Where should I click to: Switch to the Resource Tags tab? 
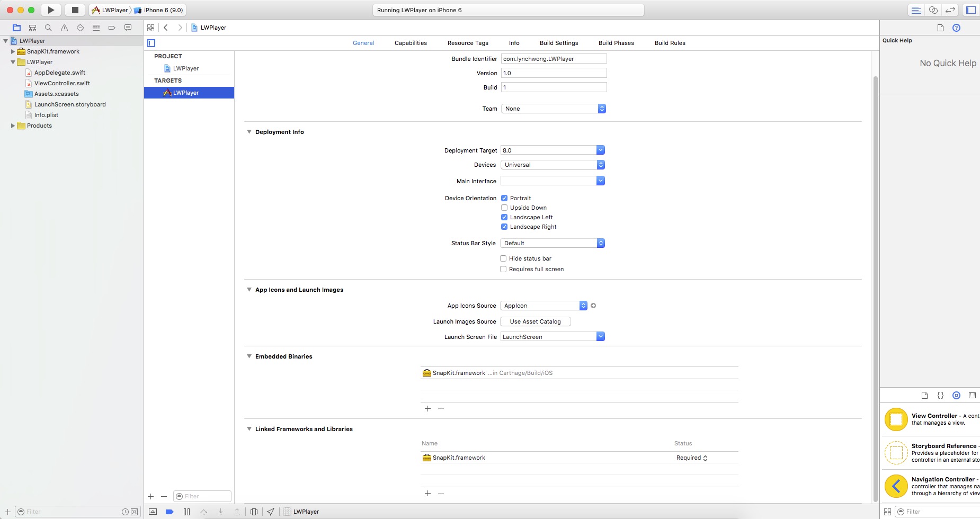468,43
